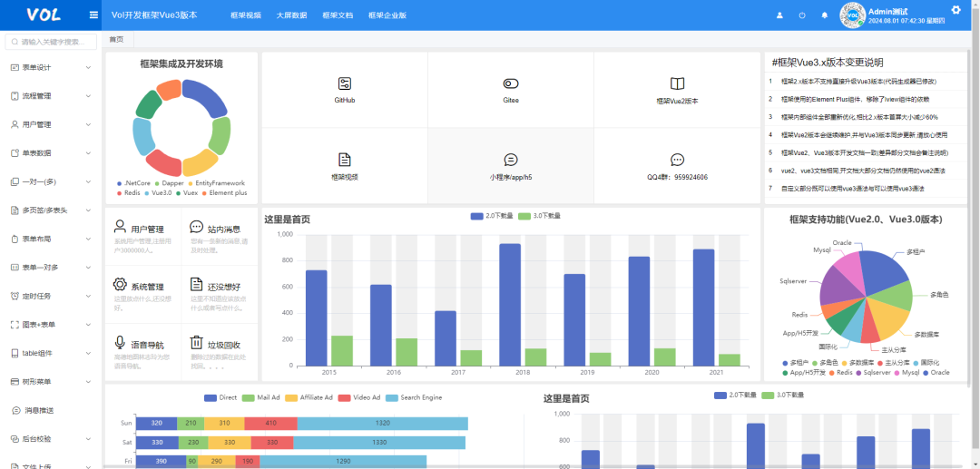Image resolution: width=980 pixels, height=469 pixels.
Task: Click the .NetCore legend color dot
Action: pos(119,183)
